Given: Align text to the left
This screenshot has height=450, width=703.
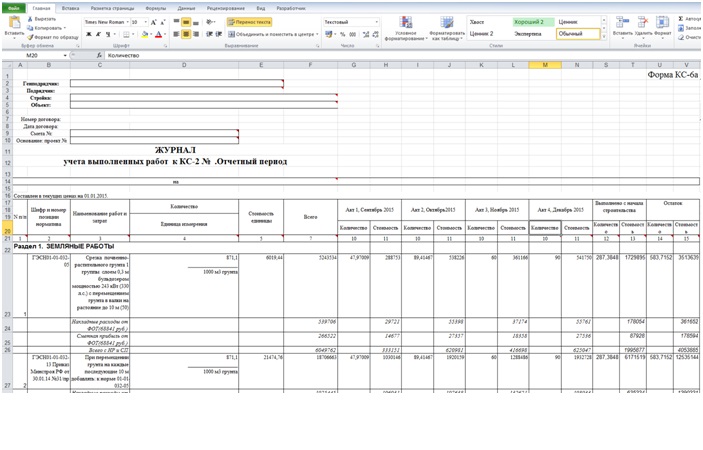Looking at the screenshot, I should [x=176, y=34].
